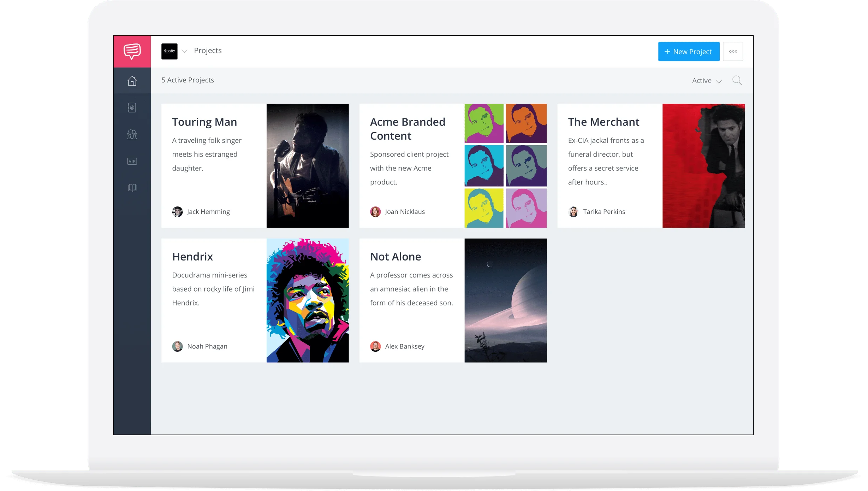Click the Team/People navigation icon
This screenshot has width=868, height=491.
click(132, 134)
